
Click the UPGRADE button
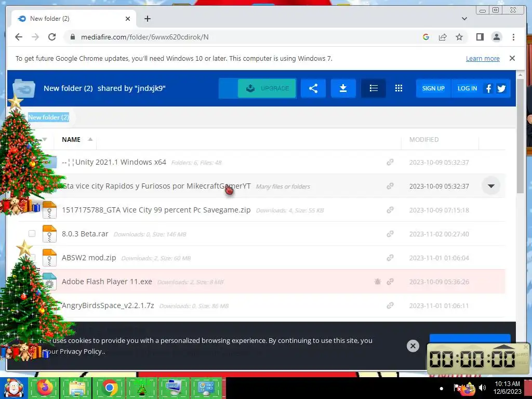coord(267,88)
